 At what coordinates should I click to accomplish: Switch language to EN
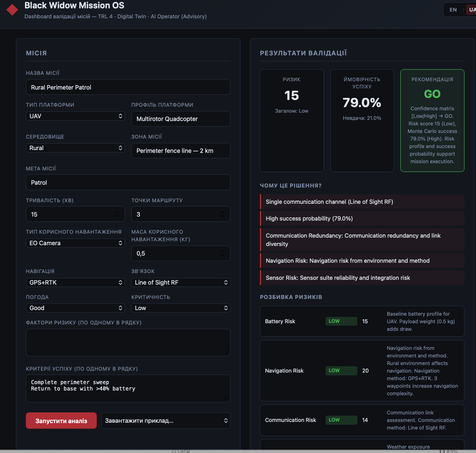click(x=453, y=10)
